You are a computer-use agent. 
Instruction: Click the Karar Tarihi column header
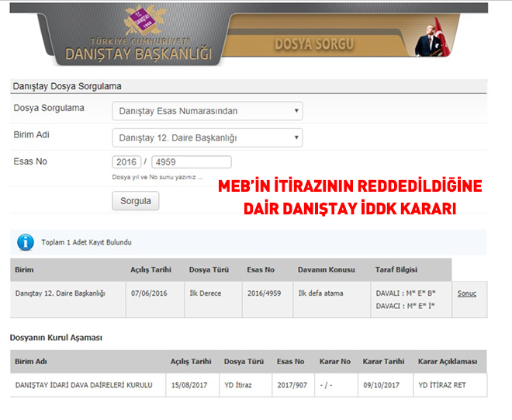coord(383,362)
